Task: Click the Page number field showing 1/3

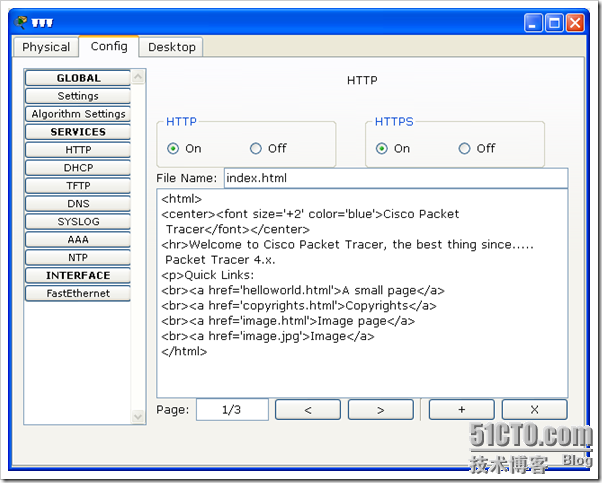Action: click(x=232, y=410)
